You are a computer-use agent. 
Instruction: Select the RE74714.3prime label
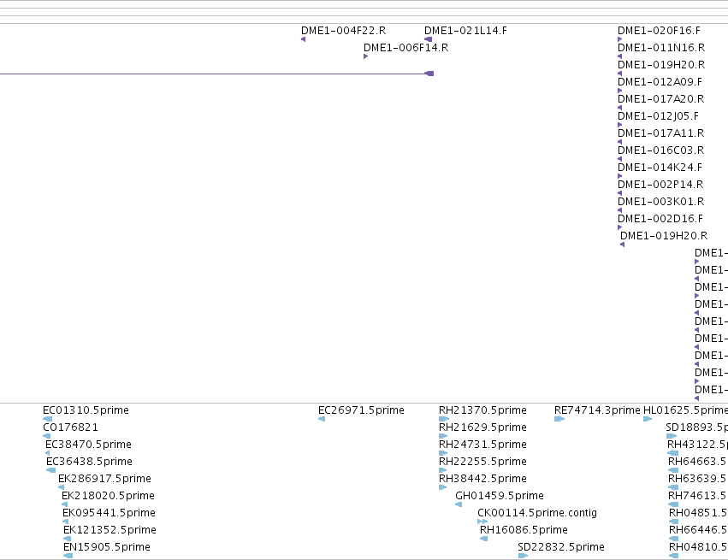[597, 410]
